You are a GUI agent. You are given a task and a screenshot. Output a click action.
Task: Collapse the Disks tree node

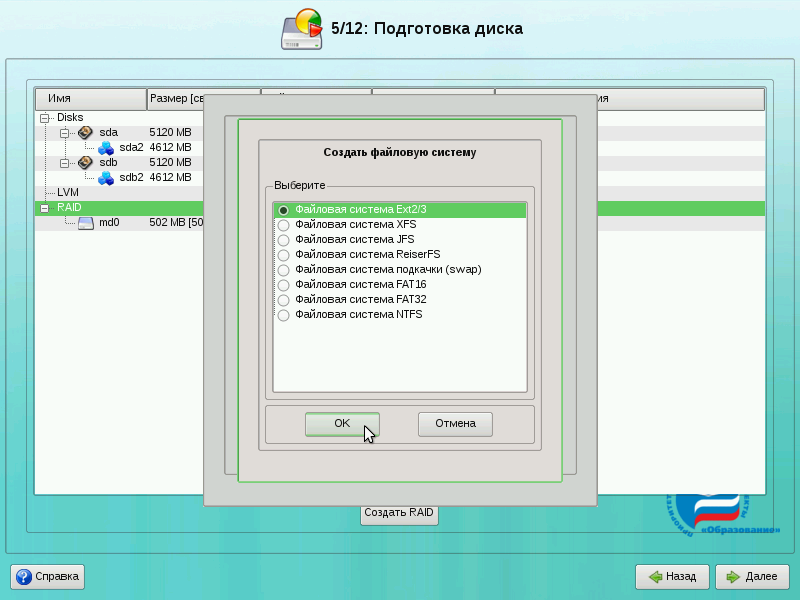click(x=44, y=118)
